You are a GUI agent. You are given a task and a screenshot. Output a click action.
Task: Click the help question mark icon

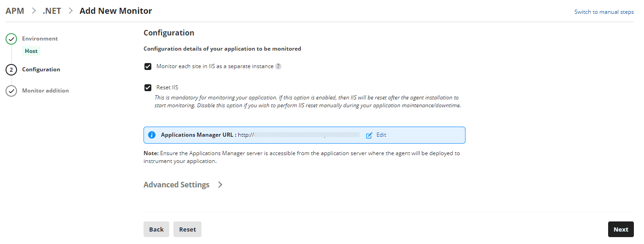[x=278, y=66]
